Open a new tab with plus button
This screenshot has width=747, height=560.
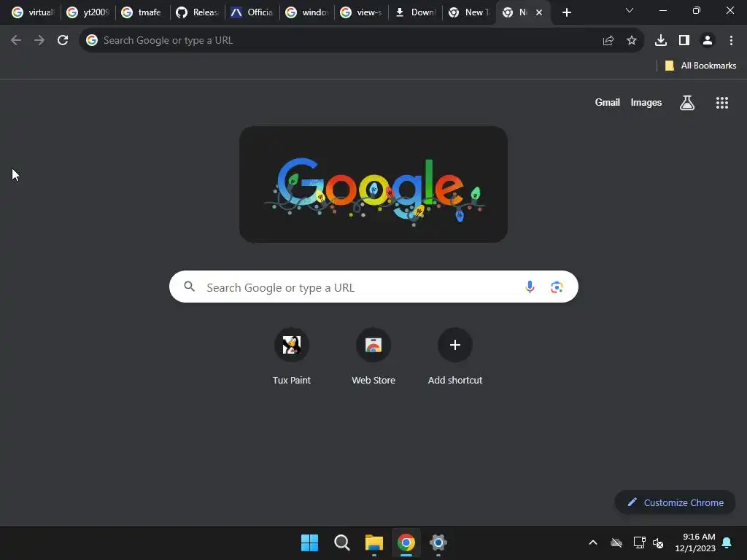coord(566,13)
